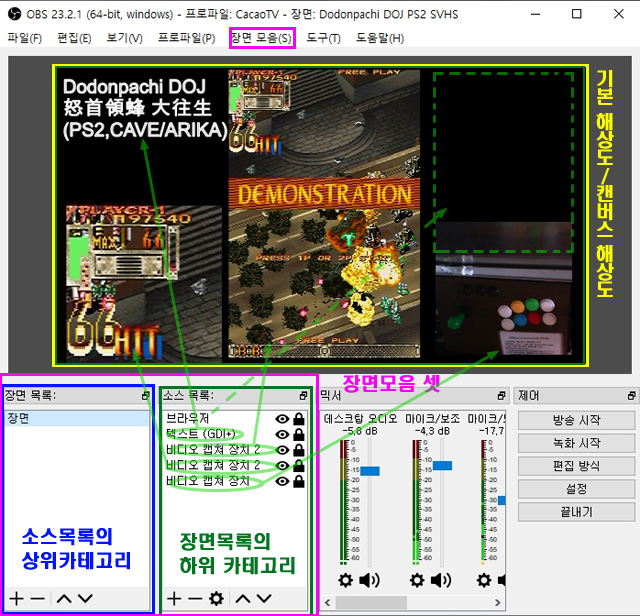
Task: Click the OBS logo in the title bar
Action: click(x=14, y=14)
